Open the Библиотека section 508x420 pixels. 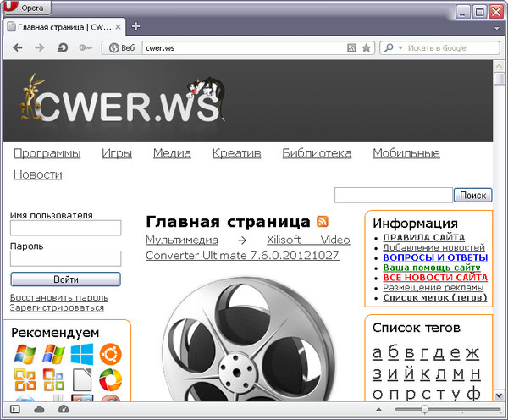(317, 153)
